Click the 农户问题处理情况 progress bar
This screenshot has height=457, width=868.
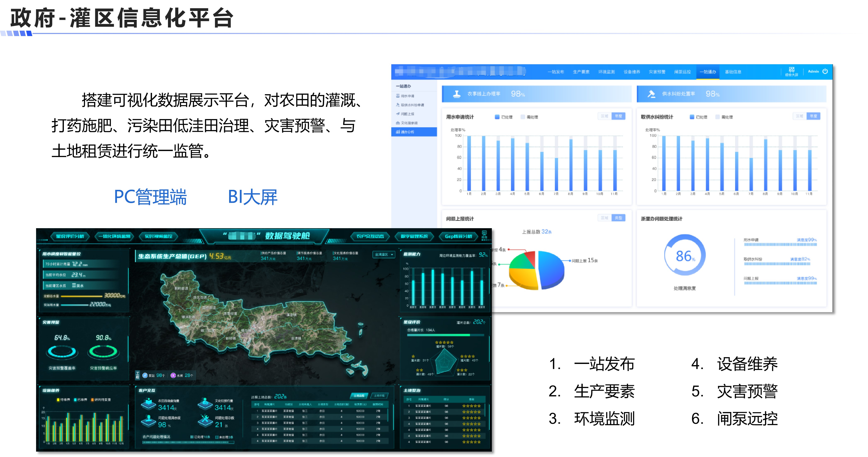click(x=188, y=442)
